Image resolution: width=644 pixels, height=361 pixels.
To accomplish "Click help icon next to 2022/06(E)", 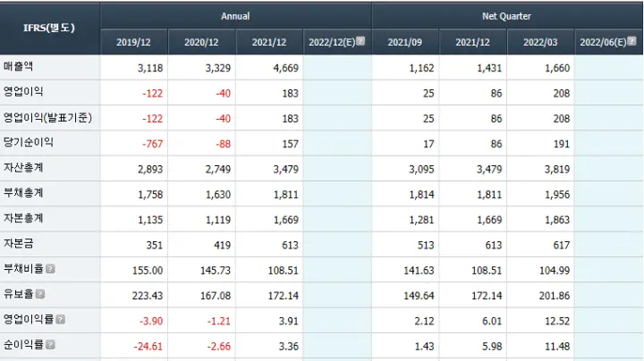I will point(631,41).
